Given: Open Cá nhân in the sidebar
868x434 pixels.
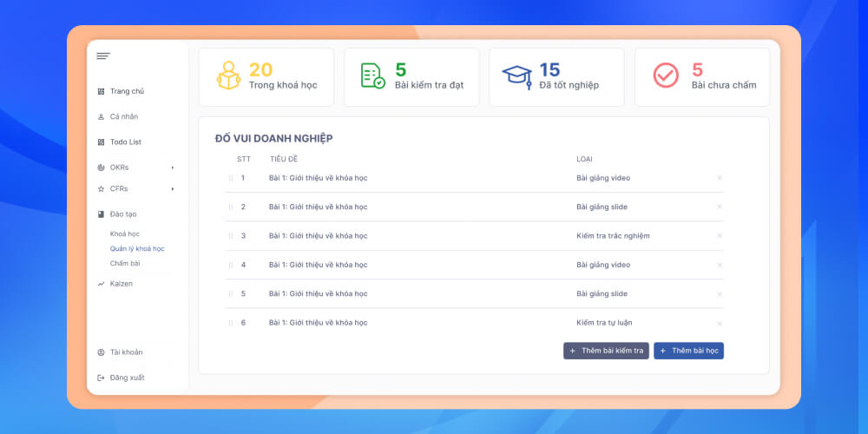Looking at the screenshot, I should click(x=124, y=117).
